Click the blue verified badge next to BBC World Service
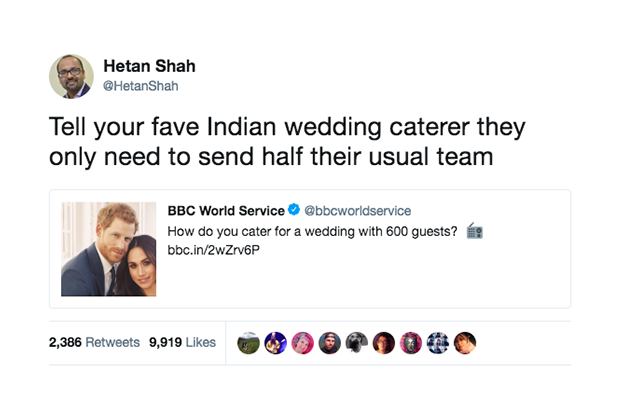Screen dimensions: 625x415 tap(295, 211)
